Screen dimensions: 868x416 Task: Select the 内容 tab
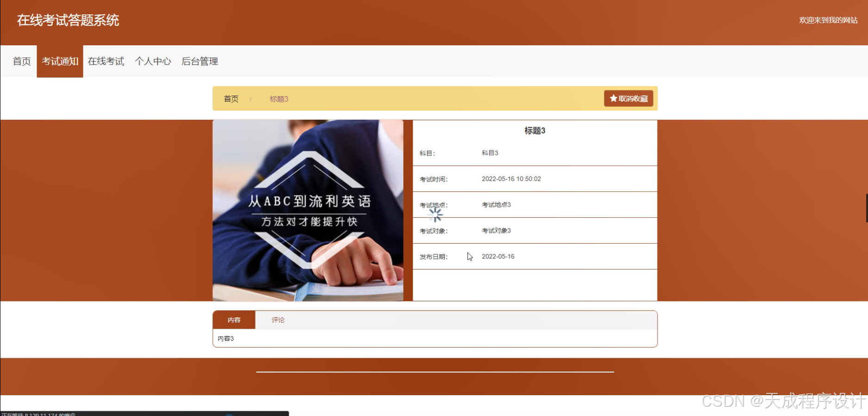click(x=234, y=320)
